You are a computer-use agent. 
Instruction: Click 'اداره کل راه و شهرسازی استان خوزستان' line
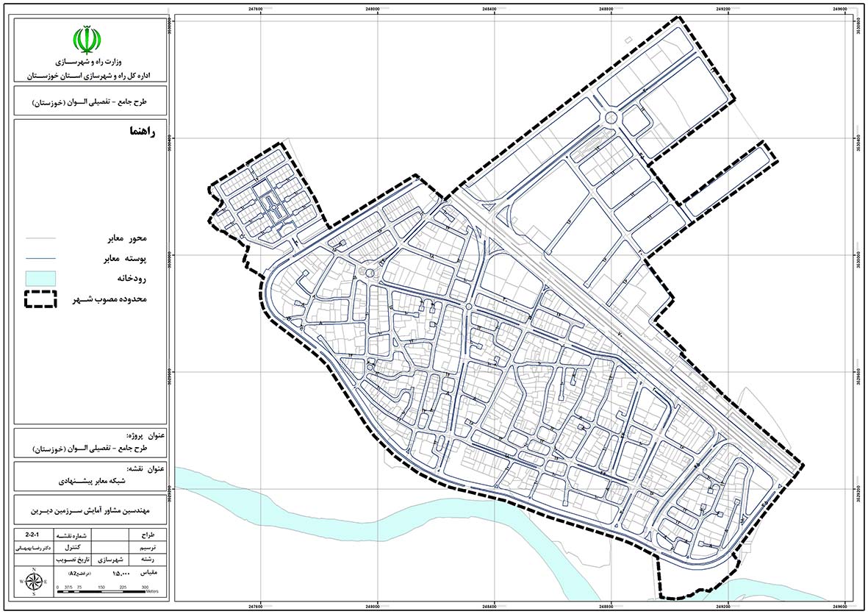90,76
